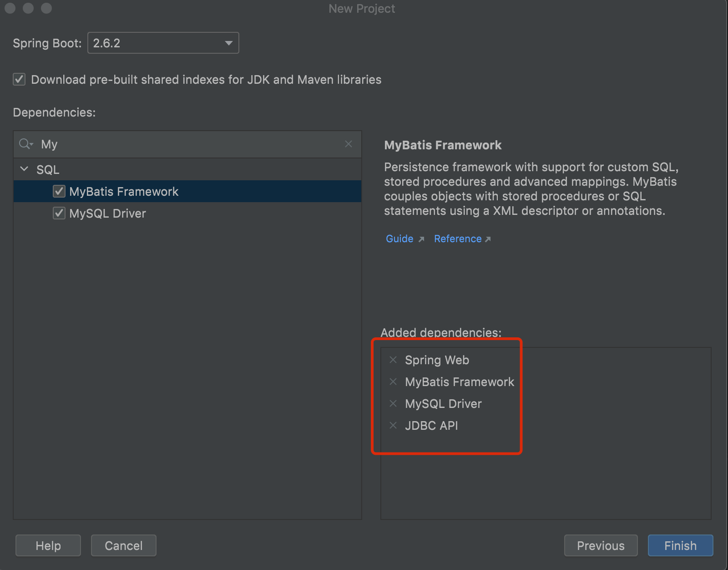Click the MyBatis Framework description heading

(x=443, y=145)
